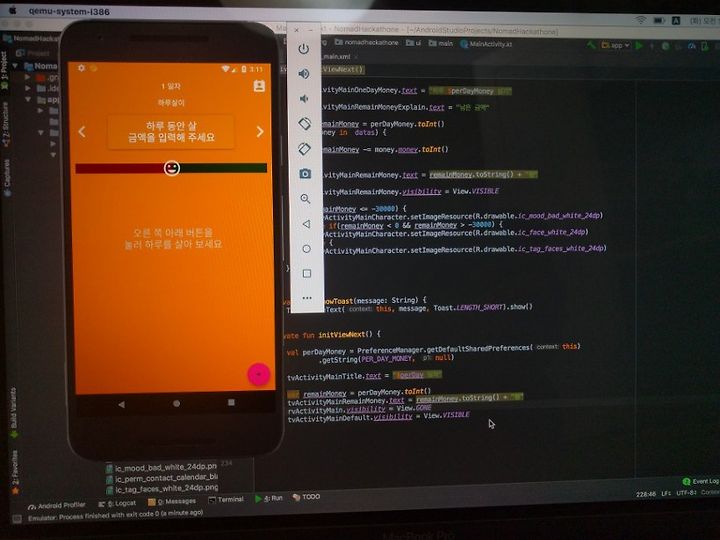Screen dimensions: 720x540
Task: Tap the left arrow to go to previous day
Action: pos(82,132)
